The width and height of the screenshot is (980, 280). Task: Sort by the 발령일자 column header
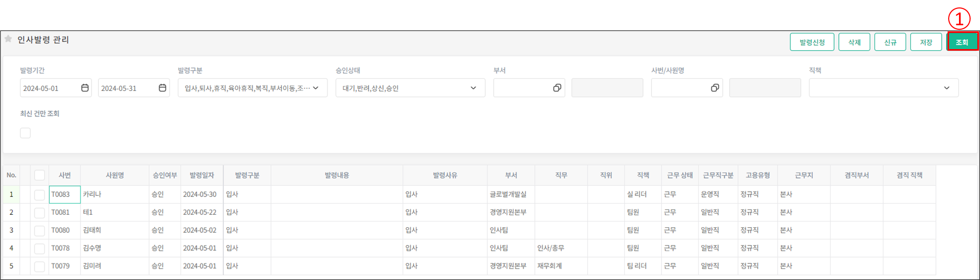[202, 176]
